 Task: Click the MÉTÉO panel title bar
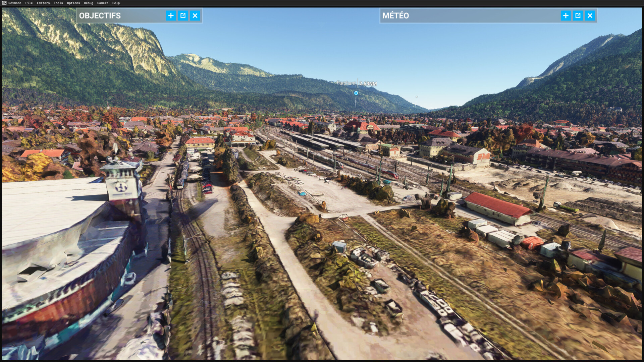[470, 16]
